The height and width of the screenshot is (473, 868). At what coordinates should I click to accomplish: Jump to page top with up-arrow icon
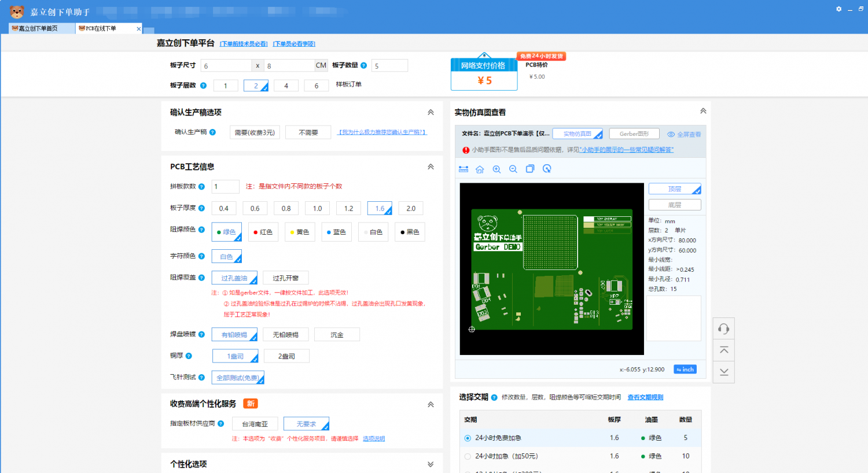point(724,350)
